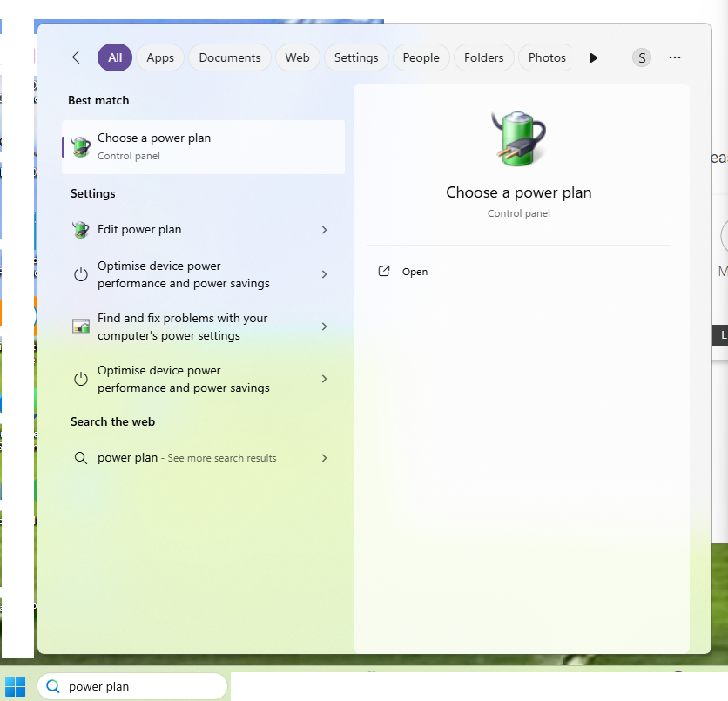Open the Choose a power plan best match
Screen dimensions: 728x701
(204, 146)
